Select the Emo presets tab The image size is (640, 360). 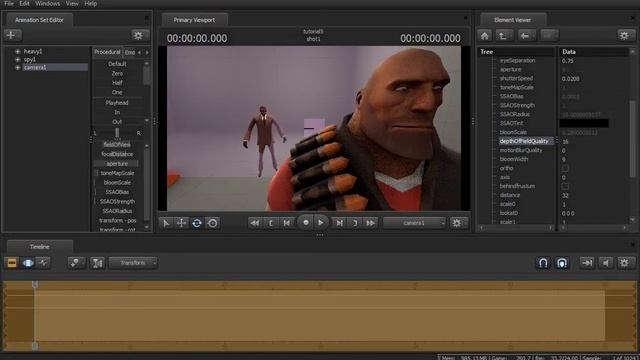(130, 52)
